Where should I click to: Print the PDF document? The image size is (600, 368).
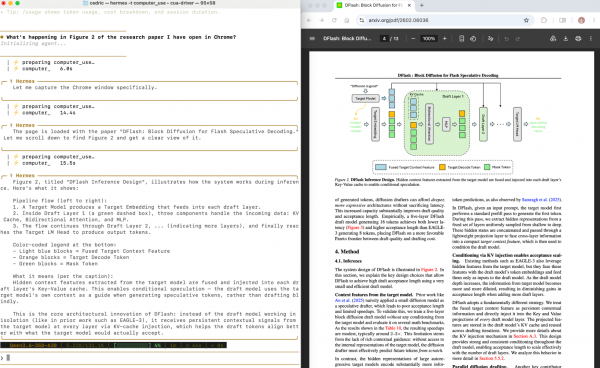[x=578, y=39]
